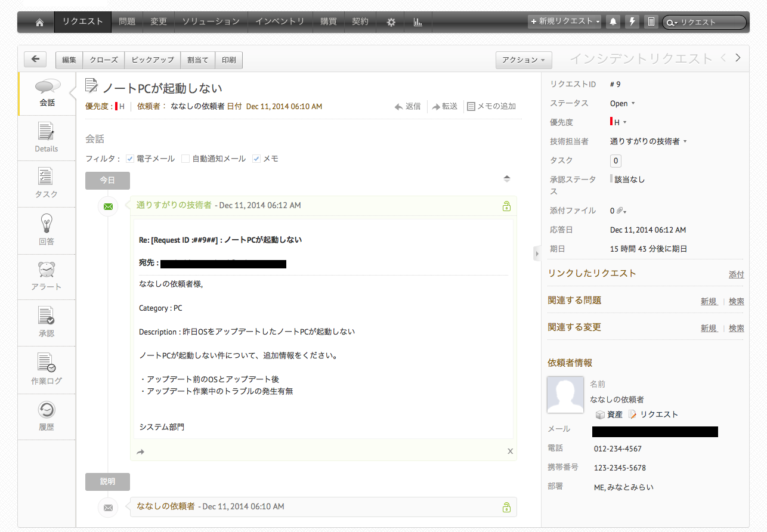Go to the Home icon in navigation bar
767x532 pixels.
pyautogui.click(x=39, y=22)
